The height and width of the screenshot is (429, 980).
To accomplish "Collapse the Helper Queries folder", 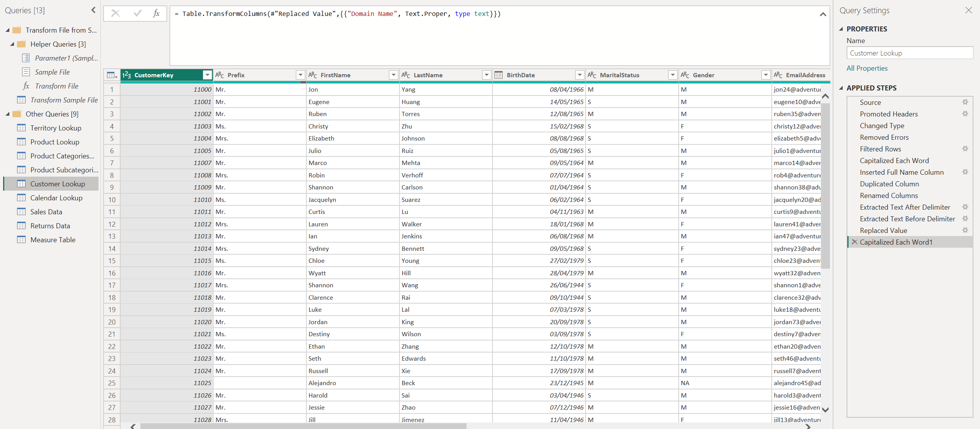I will (x=12, y=44).
